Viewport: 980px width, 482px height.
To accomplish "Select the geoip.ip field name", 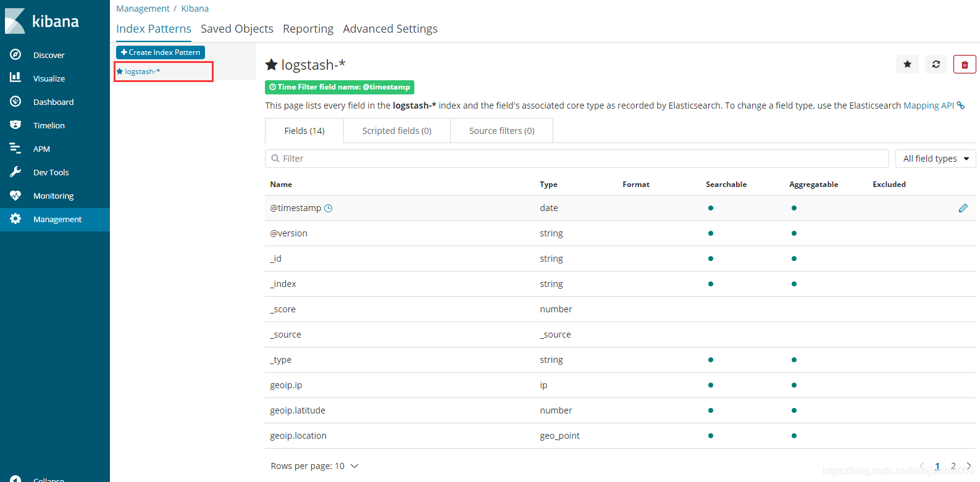I will (x=286, y=385).
